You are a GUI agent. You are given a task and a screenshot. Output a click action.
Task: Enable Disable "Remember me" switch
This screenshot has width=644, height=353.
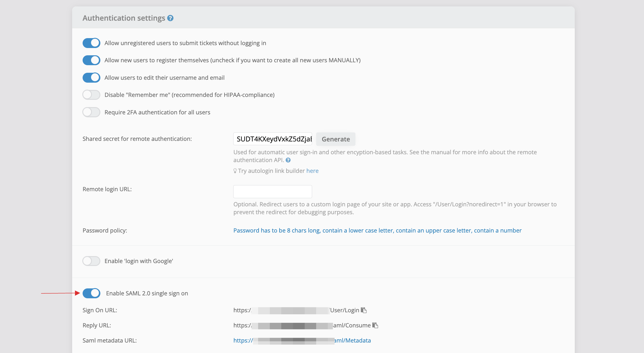tap(91, 95)
